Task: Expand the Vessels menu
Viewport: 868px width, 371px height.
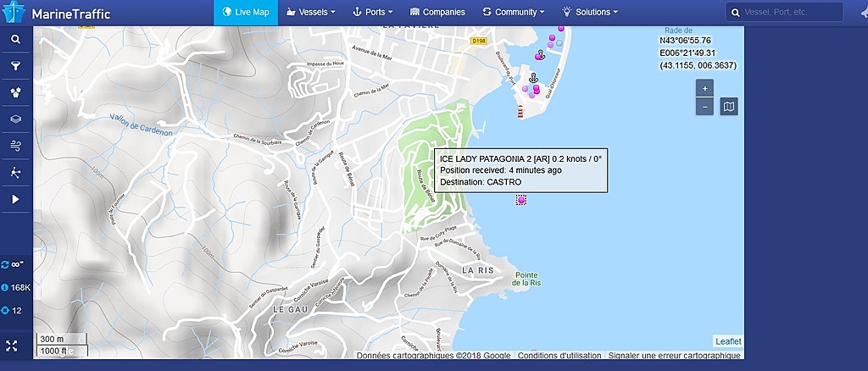Action: [311, 12]
